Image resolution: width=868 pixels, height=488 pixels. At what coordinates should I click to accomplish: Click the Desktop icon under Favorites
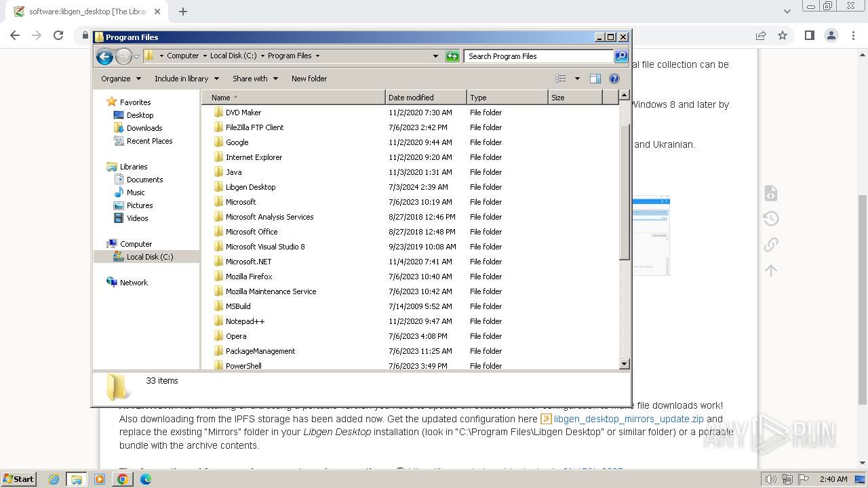tap(119, 115)
